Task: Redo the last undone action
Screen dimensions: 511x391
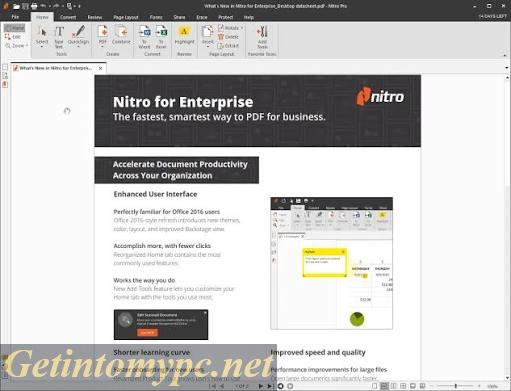Action: [x=56, y=6]
